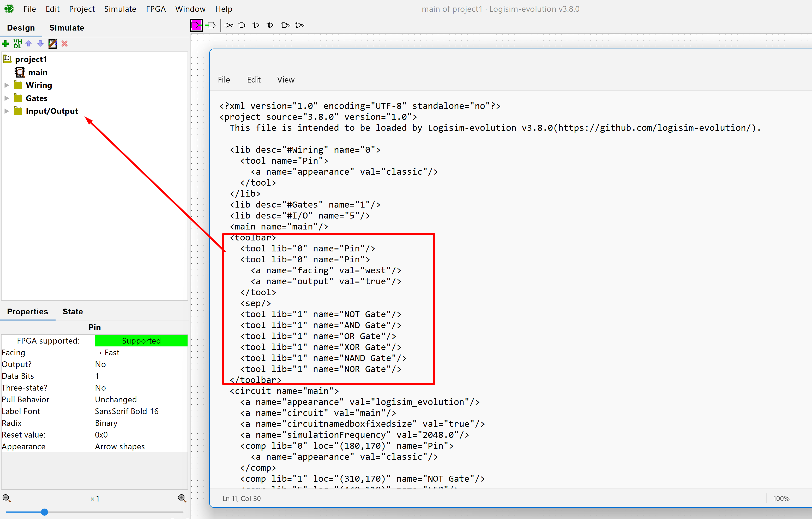Edit the Reset value 0x0
Image resolution: width=812 pixels, height=519 pixels.
tap(141, 435)
